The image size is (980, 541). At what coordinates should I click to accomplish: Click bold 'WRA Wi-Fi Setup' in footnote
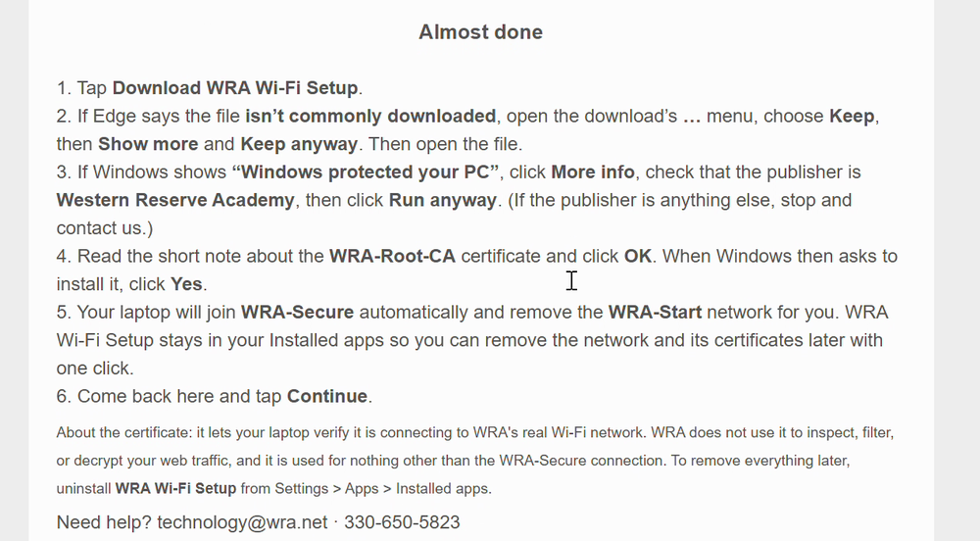[175, 488]
